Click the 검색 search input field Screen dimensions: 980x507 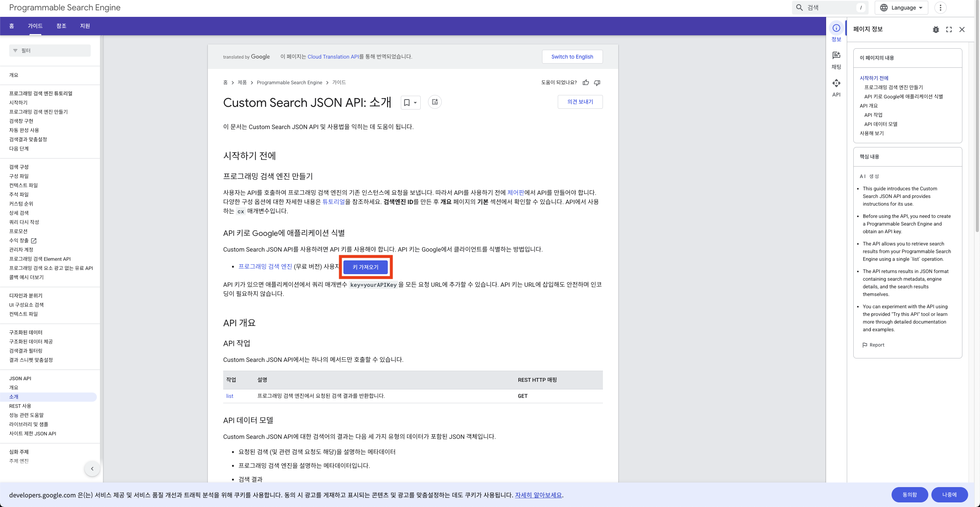point(831,8)
